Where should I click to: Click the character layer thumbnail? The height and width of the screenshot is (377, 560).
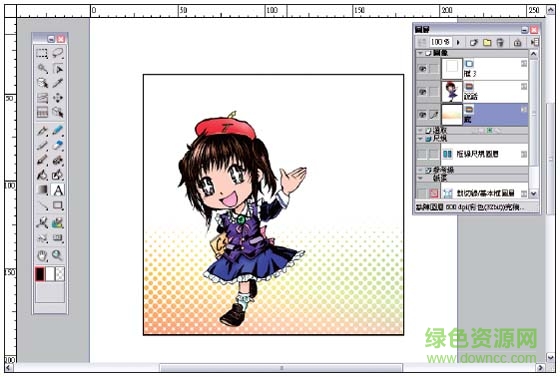pyautogui.click(x=452, y=92)
